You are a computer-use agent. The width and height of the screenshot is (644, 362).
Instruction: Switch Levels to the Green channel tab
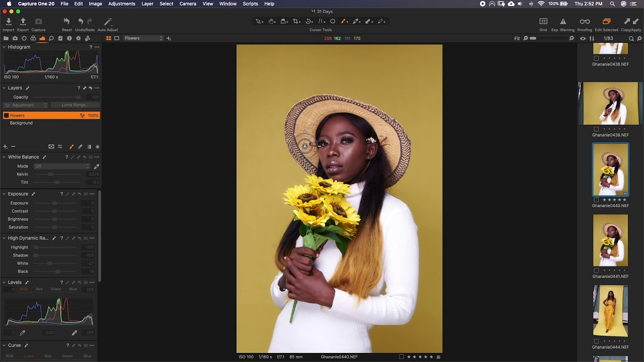56,289
